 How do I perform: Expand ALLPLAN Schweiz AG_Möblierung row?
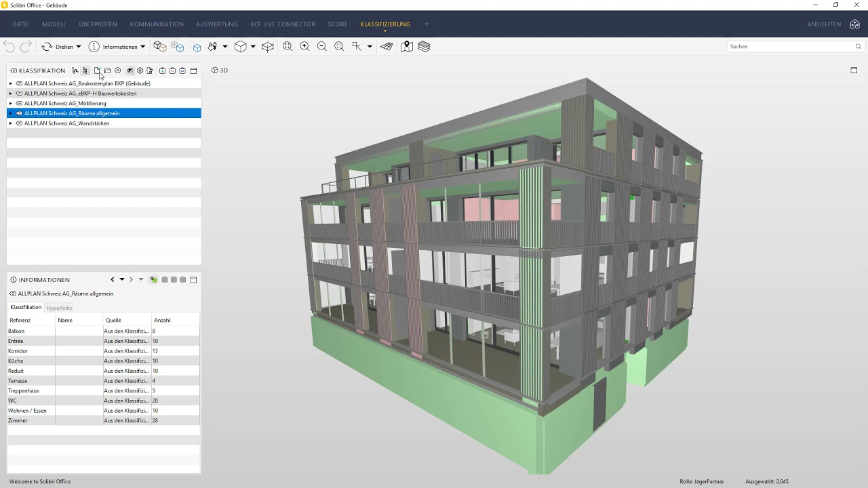10,104
